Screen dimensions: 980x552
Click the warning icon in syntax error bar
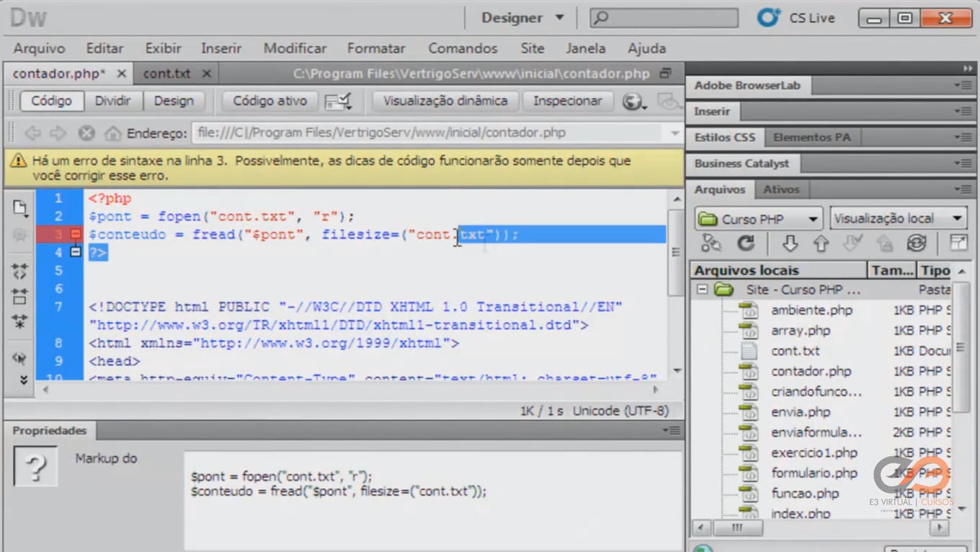click(19, 161)
